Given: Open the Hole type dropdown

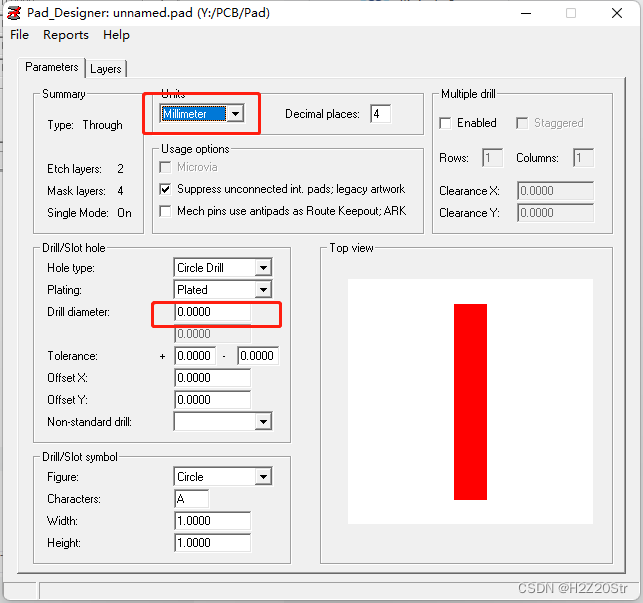Looking at the screenshot, I should coord(223,268).
